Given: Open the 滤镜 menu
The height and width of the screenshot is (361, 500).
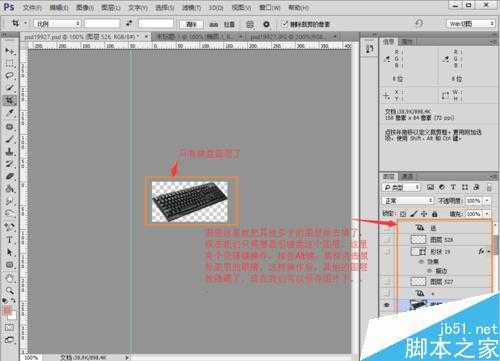Looking at the screenshot, I should point(191,7).
